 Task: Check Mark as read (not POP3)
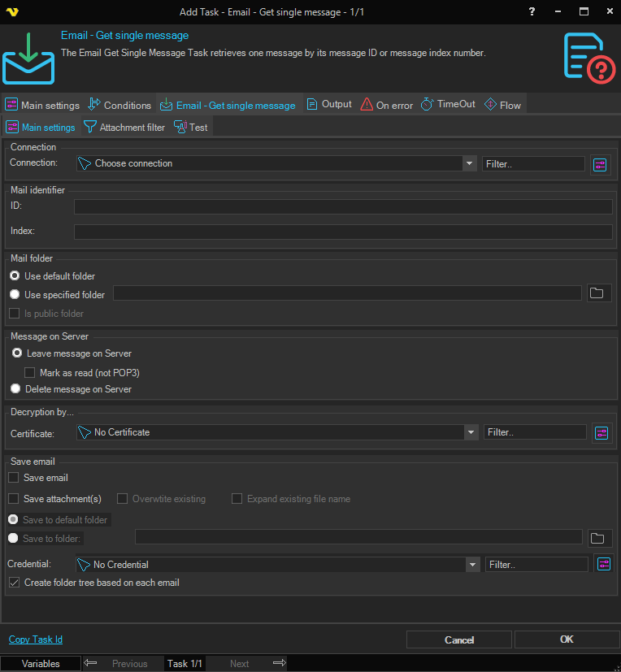point(29,373)
